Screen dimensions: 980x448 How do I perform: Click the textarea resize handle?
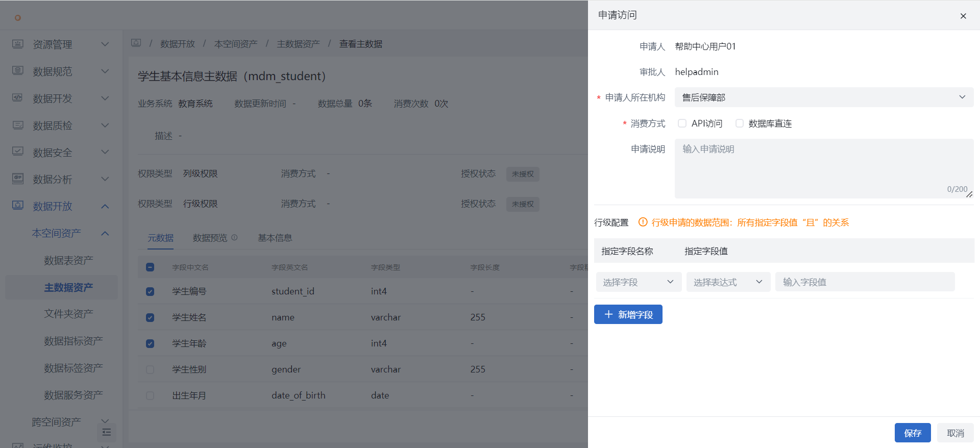969,194
